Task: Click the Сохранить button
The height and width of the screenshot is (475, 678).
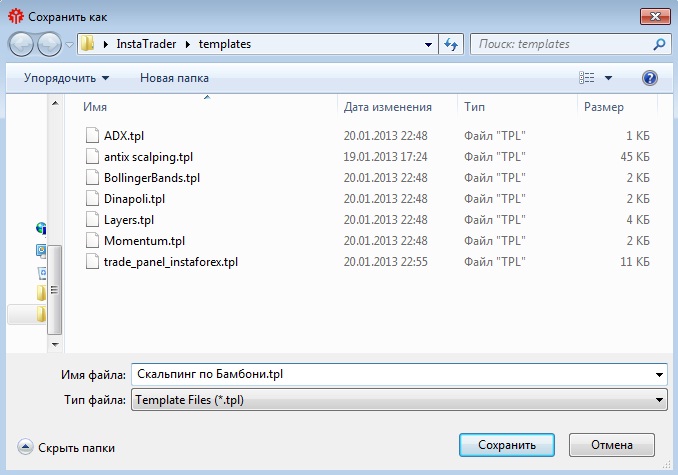Action: click(x=507, y=445)
